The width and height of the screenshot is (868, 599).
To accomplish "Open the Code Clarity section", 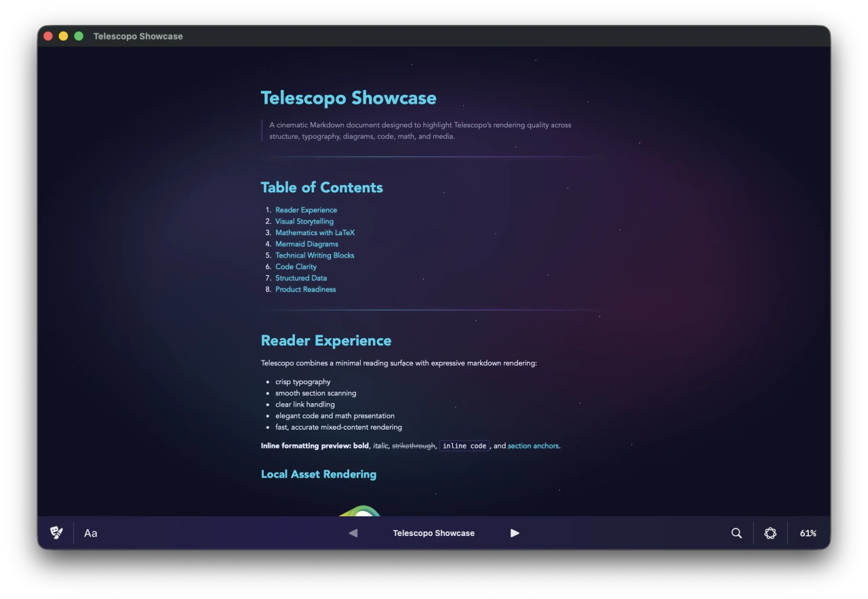I will coord(296,266).
